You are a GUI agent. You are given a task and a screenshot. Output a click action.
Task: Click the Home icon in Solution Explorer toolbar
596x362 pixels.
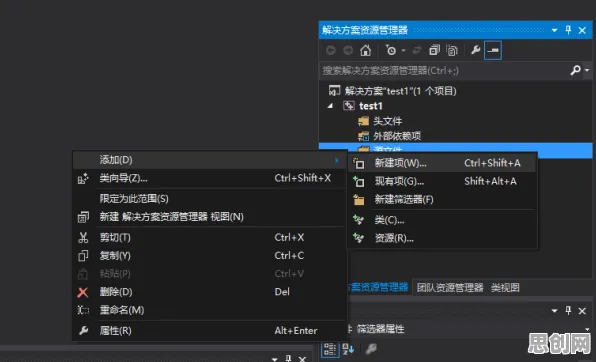tap(366, 50)
